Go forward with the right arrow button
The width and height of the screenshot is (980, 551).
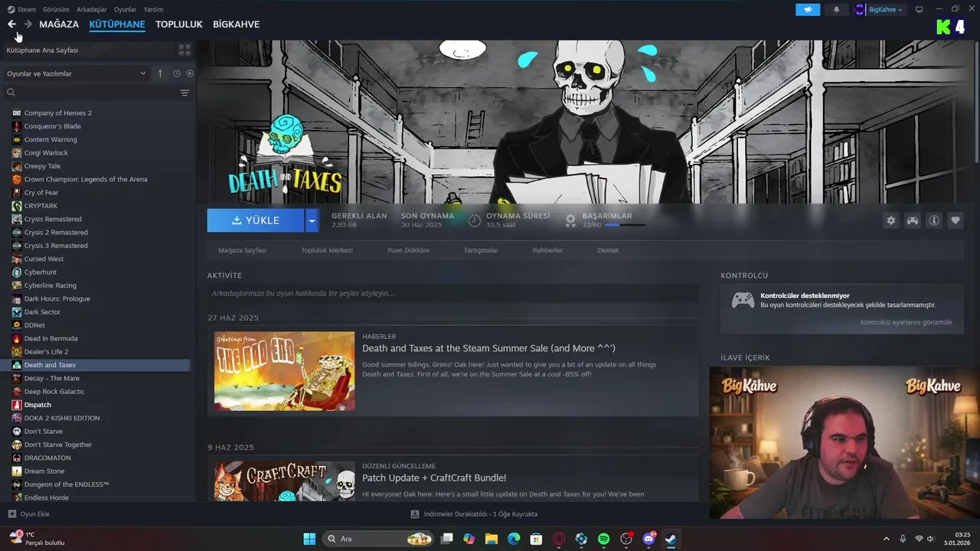28,24
